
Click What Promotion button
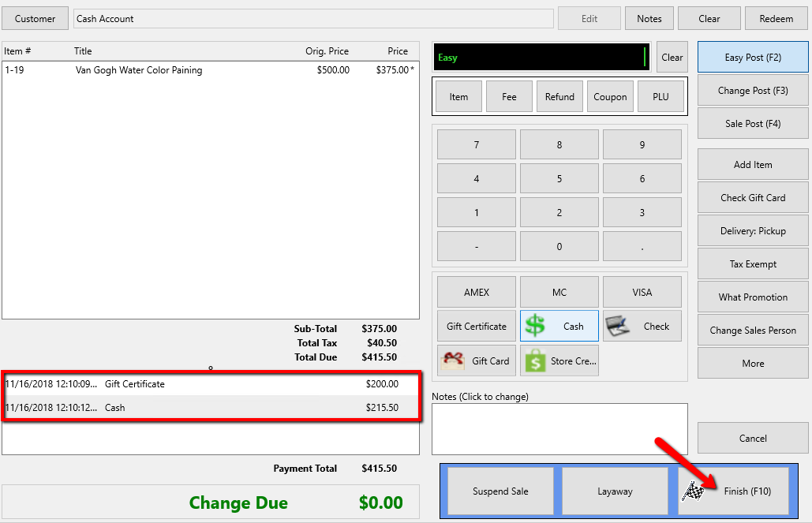pyautogui.click(x=753, y=297)
